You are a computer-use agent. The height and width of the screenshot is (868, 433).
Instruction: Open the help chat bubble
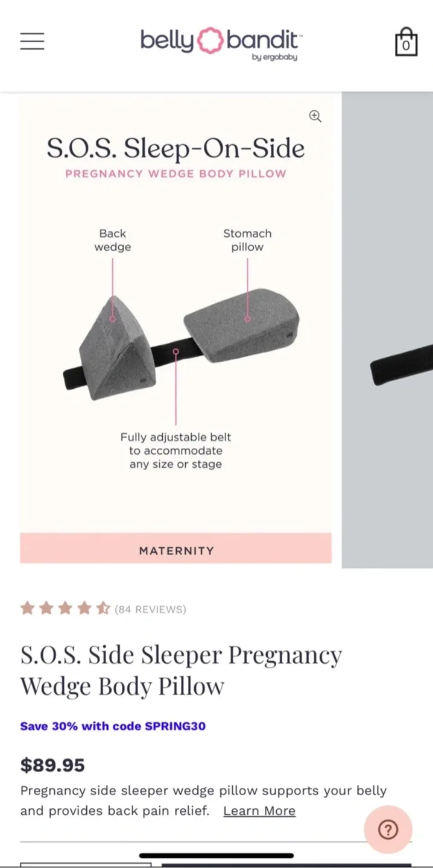tap(388, 829)
